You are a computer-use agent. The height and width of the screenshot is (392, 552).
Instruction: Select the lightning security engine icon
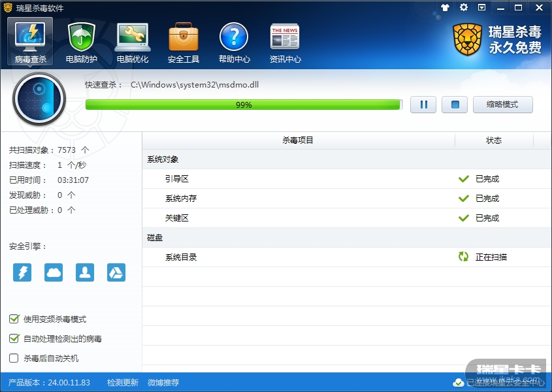coord(22,272)
